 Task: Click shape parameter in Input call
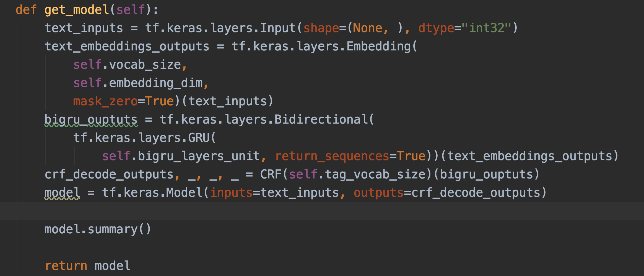[321, 28]
